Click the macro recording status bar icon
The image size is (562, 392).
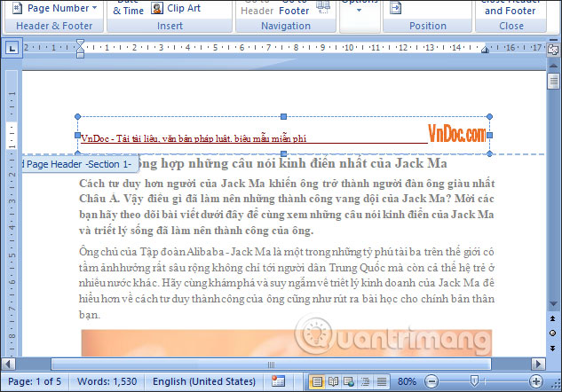[278, 381]
